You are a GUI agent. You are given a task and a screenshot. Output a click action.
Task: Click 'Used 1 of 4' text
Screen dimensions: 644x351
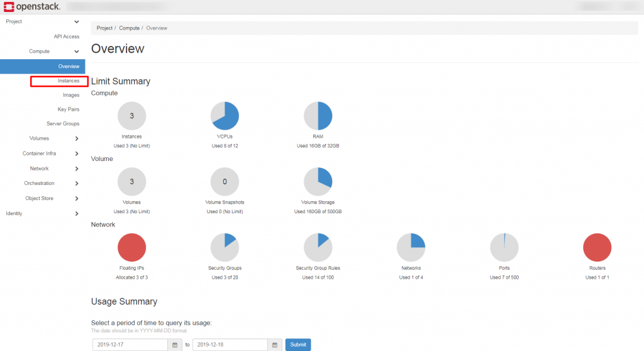(x=411, y=277)
